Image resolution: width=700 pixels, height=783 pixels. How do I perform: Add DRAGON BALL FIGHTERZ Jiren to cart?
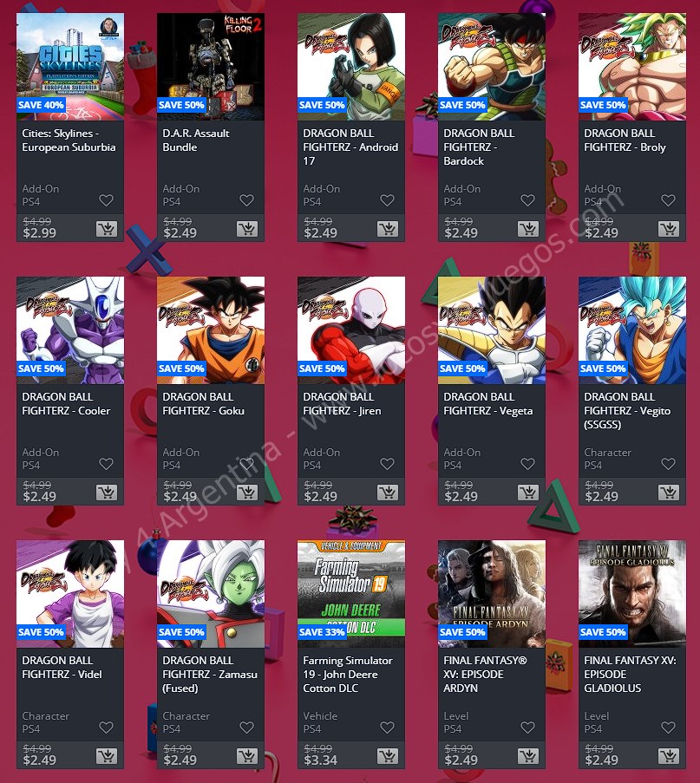point(387,493)
